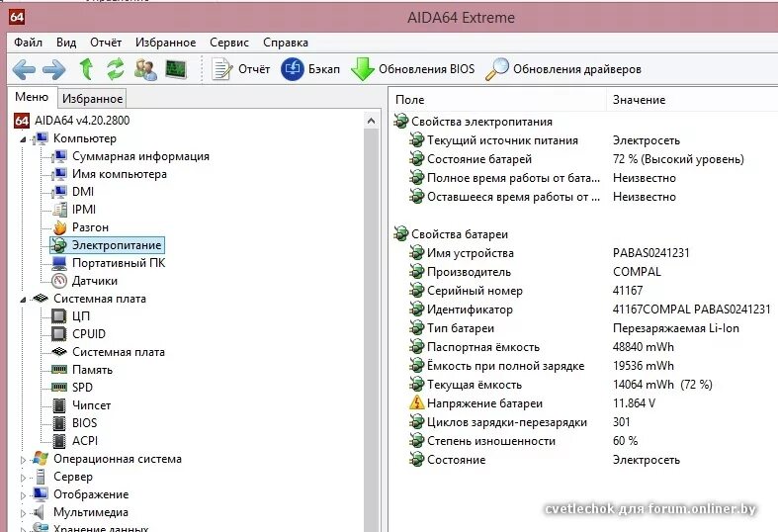This screenshot has height=532, width=778.
Task: Click the Отчёт toolbar button
Action: coord(241,69)
